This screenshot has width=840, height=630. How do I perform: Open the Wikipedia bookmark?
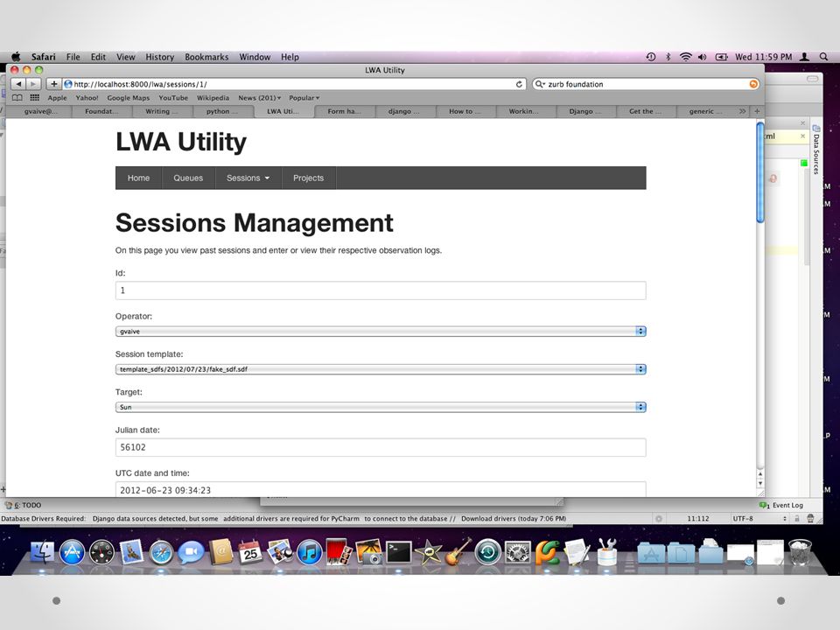pyautogui.click(x=213, y=97)
